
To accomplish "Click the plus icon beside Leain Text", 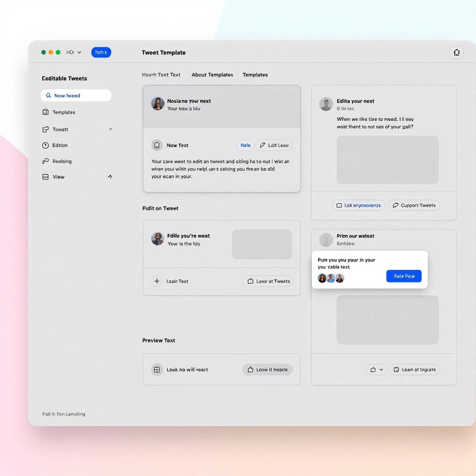I will coord(157,281).
